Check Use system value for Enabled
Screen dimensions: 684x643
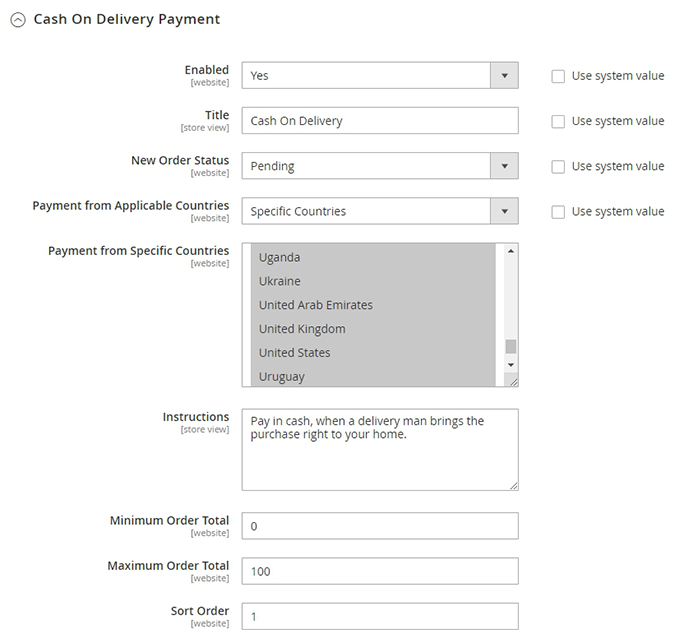pyautogui.click(x=558, y=76)
